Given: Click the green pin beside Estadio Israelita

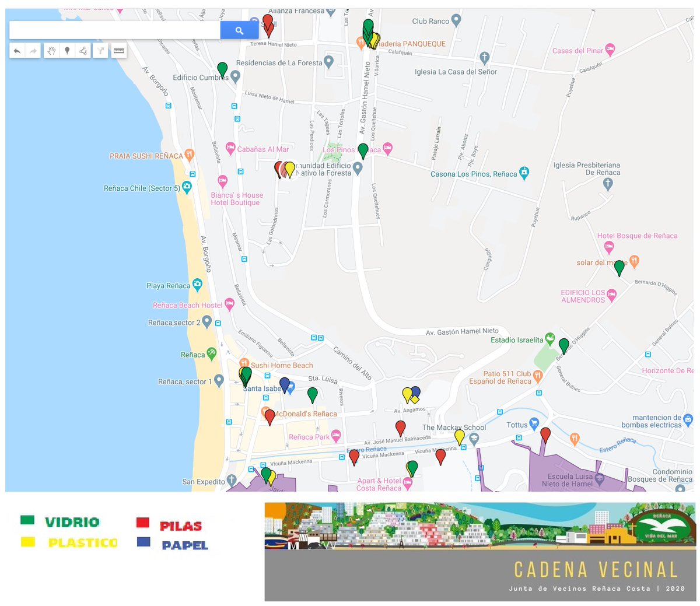Looking at the screenshot, I should tap(564, 346).
